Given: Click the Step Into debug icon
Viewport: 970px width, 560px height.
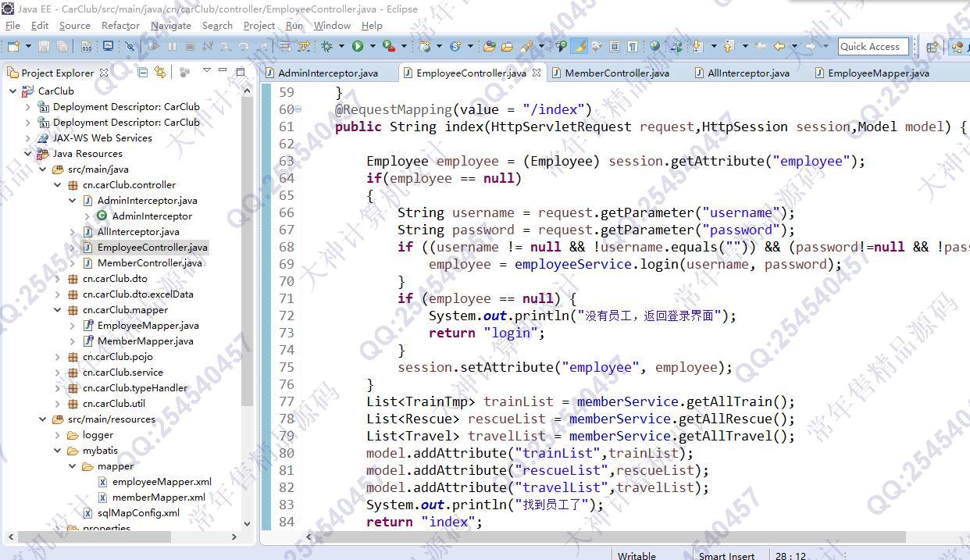Looking at the screenshot, I should click(x=226, y=46).
